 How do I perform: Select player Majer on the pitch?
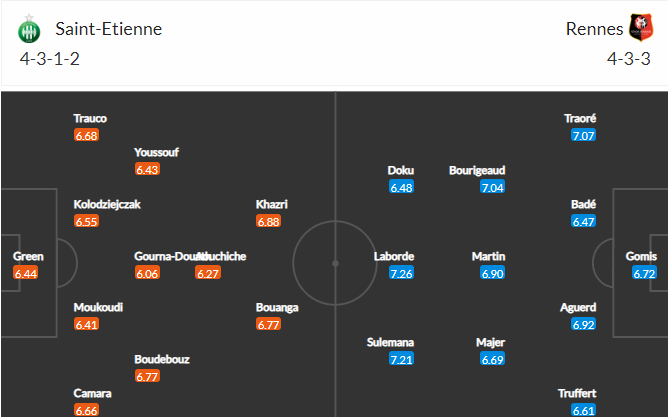[491, 342]
